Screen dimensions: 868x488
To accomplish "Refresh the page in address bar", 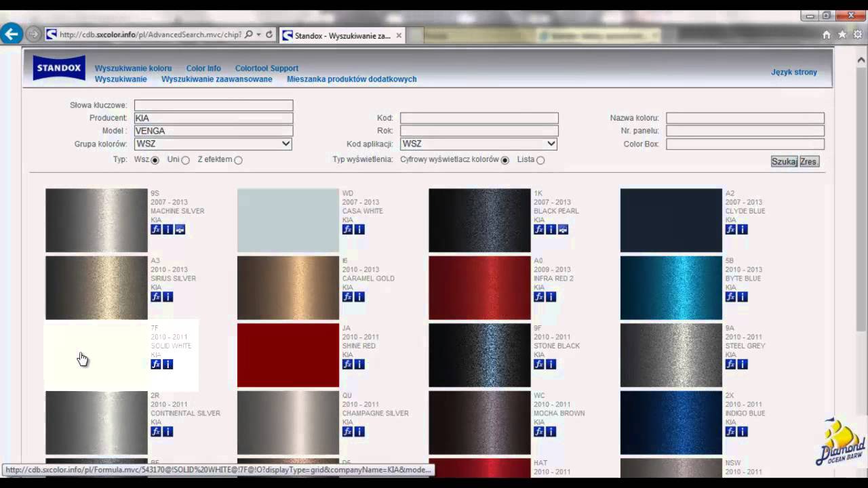I will point(269,35).
